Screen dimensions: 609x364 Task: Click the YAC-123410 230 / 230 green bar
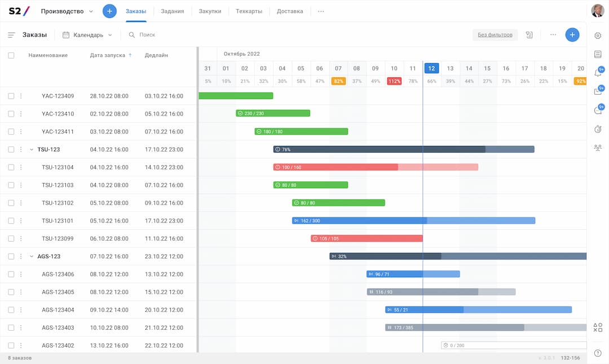pos(273,113)
